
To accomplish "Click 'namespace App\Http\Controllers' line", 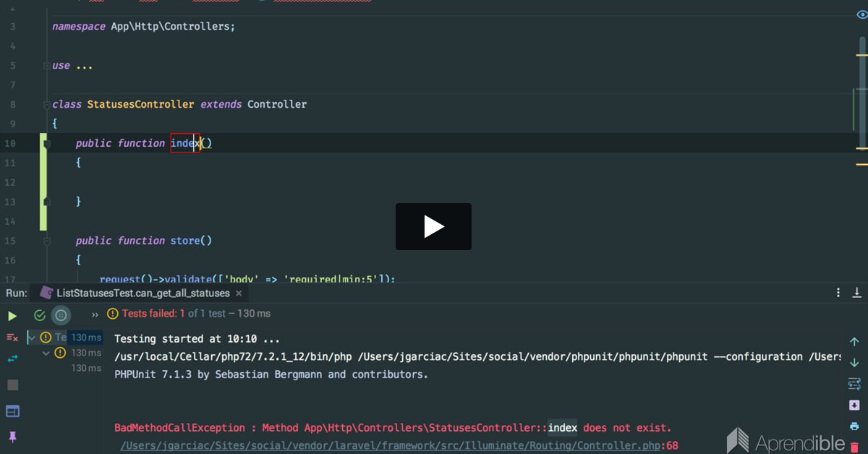I will coord(143,27).
